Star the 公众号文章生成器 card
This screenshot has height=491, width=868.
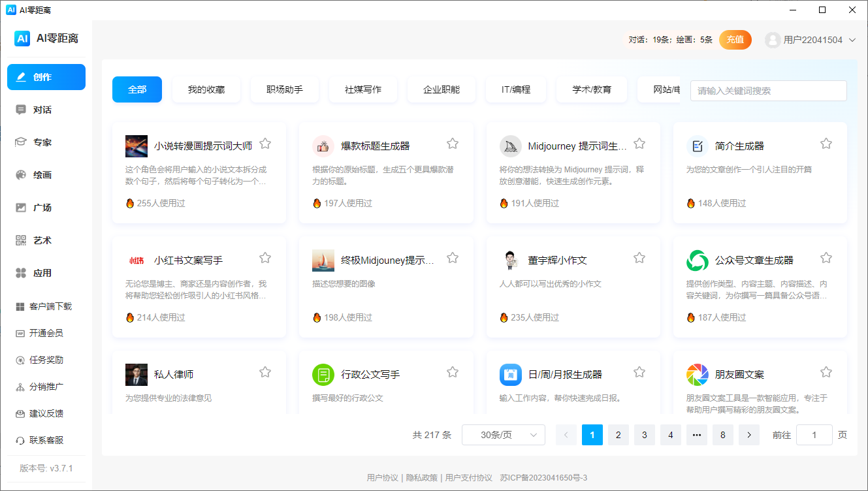coord(826,258)
